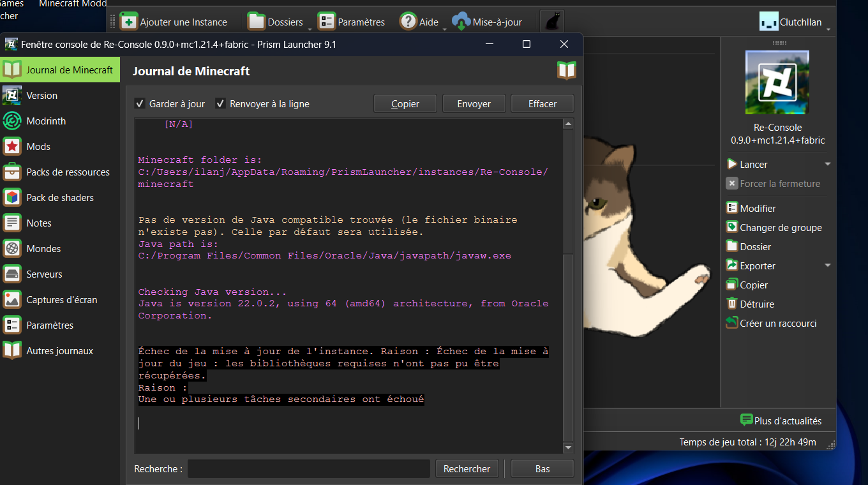This screenshot has width=868, height=485.
Task: Click the cat icon in main toolbar
Action: [x=553, y=22]
